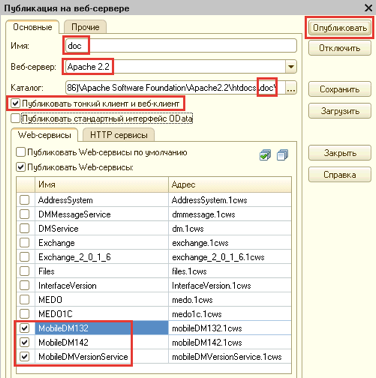Select the InterfaceVersion.1cws address cell

(230, 286)
